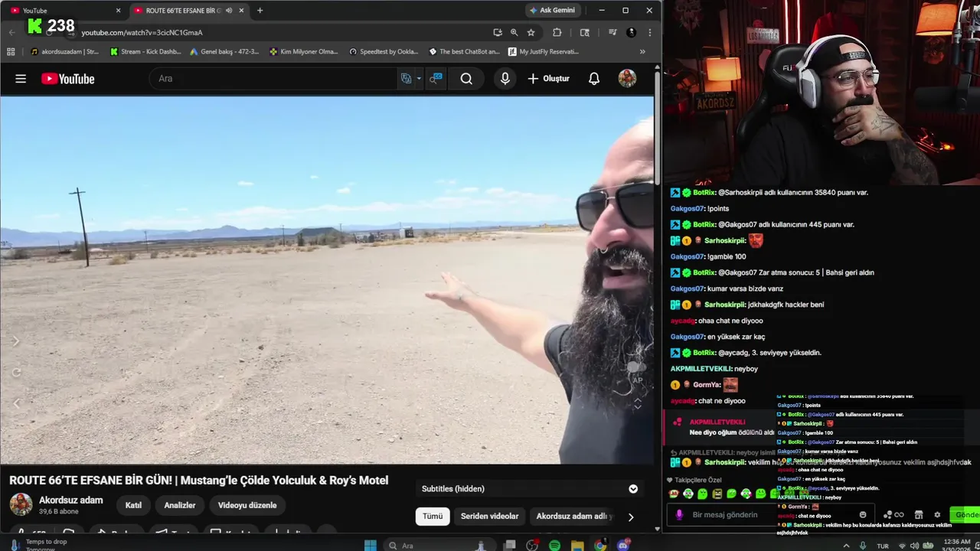Open the apps grid icon on bookmarks bar
Screen dimensions: 980x551
point(11,52)
